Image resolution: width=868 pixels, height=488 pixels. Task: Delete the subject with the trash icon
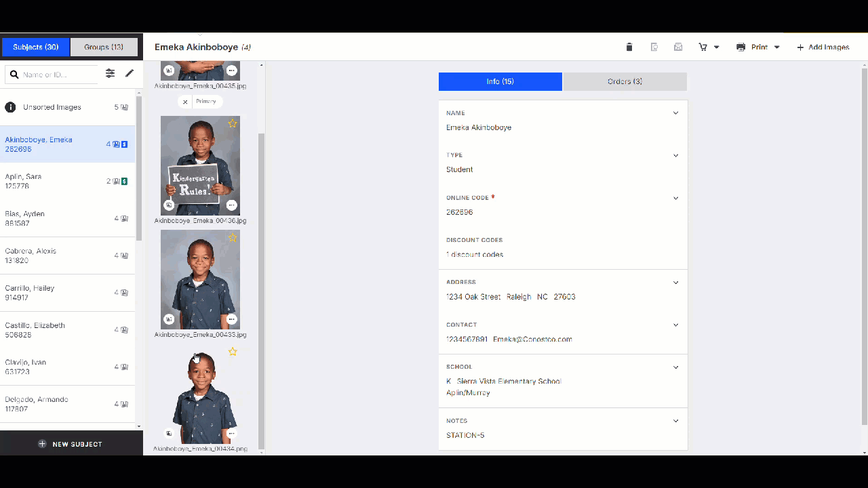pyautogui.click(x=629, y=47)
